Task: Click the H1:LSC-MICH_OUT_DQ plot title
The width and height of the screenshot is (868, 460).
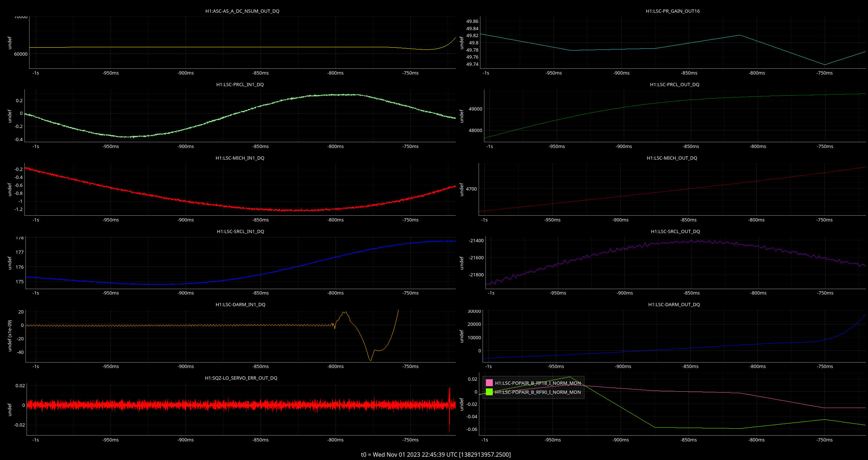Action: click(x=672, y=158)
